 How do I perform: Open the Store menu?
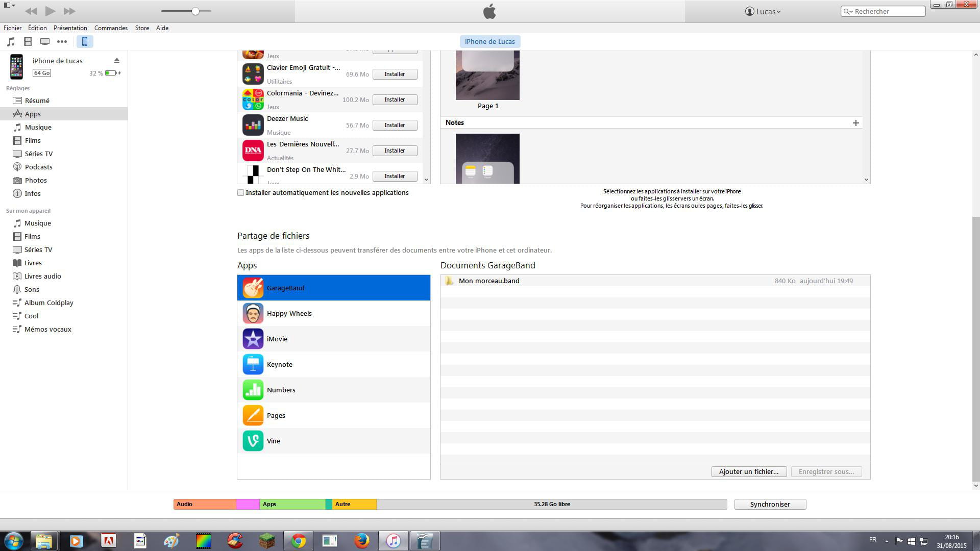click(x=142, y=28)
